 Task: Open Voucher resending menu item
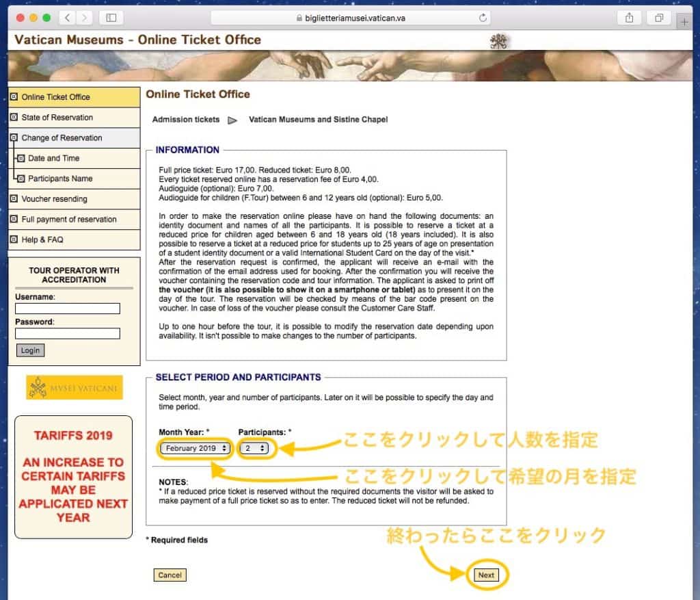click(74, 199)
